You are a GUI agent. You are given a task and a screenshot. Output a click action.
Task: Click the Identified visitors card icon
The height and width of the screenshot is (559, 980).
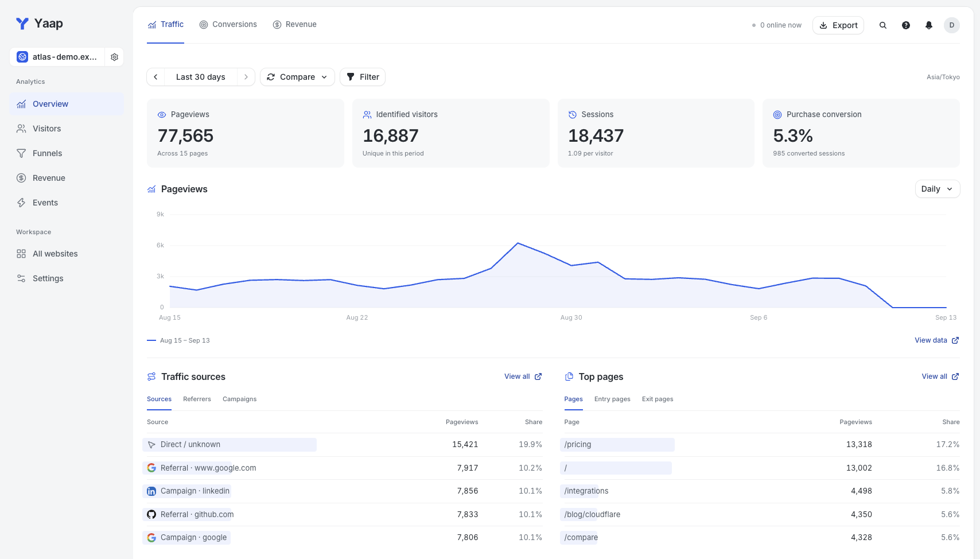click(x=367, y=115)
